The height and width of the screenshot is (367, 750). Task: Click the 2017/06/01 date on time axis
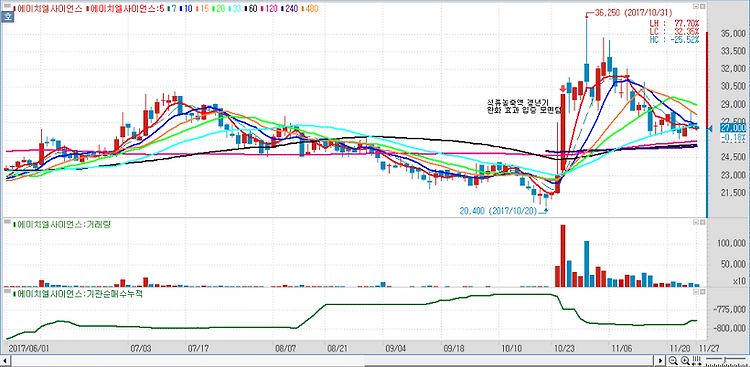[30, 347]
